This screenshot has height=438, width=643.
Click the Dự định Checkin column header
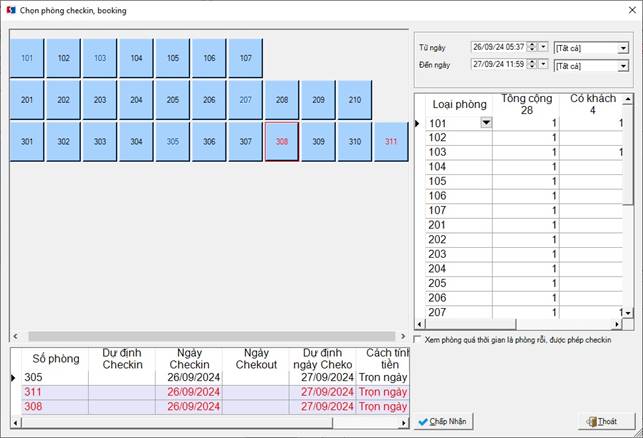click(122, 359)
